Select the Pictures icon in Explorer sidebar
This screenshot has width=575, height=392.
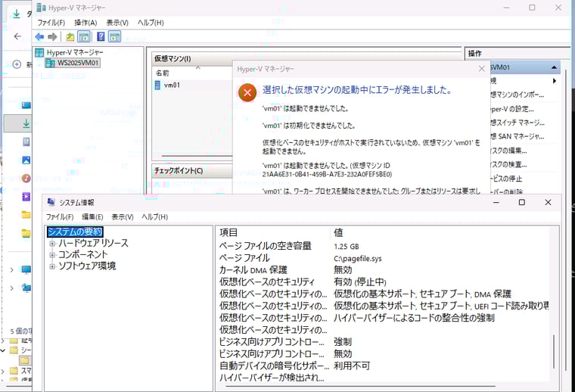[26, 160]
